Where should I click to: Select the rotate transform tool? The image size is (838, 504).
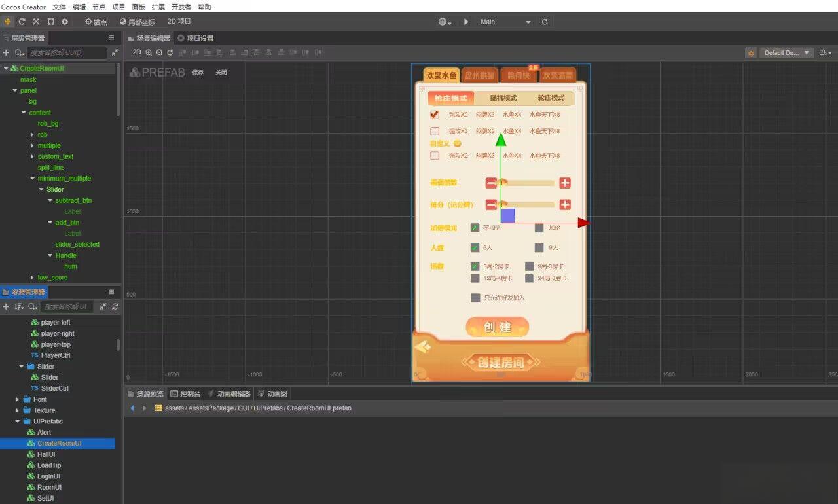tap(22, 22)
